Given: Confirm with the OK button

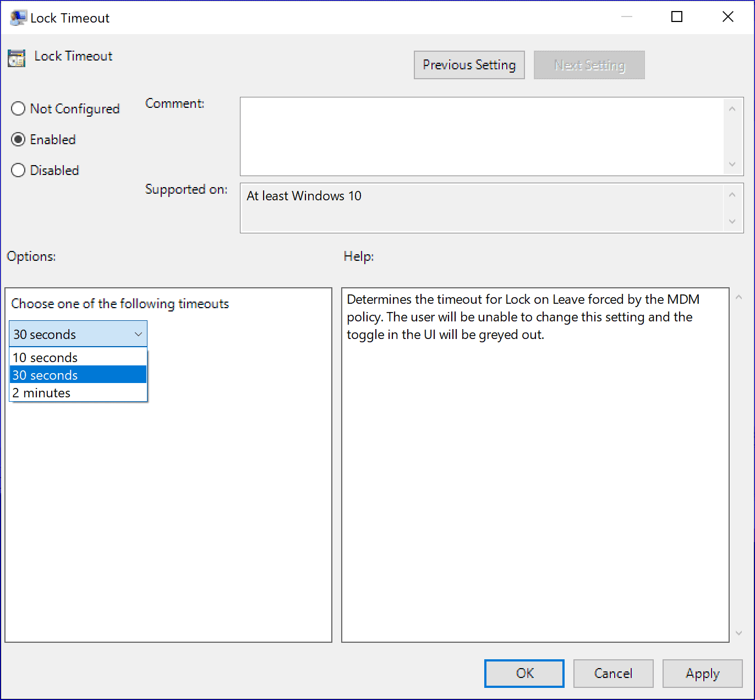Looking at the screenshot, I should [524, 674].
